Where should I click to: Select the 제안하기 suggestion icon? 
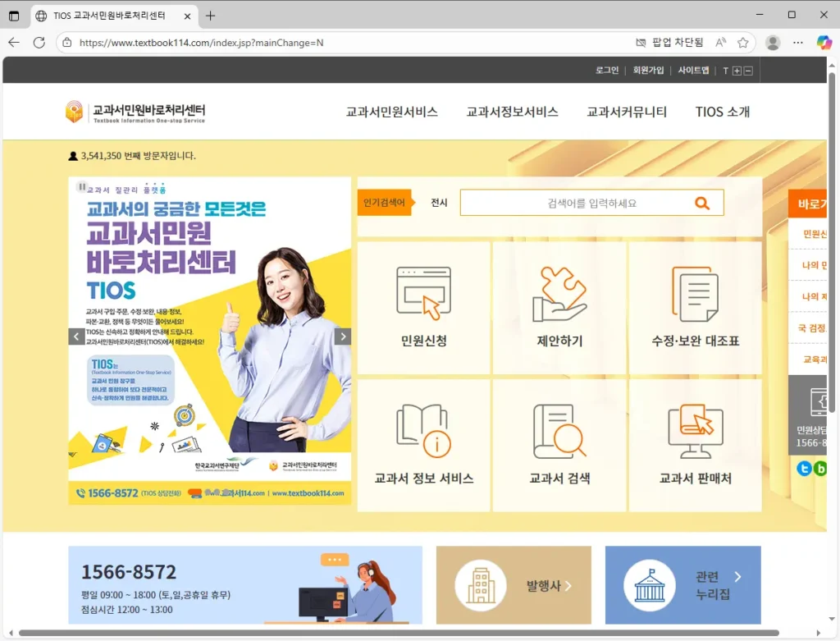[559, 306]
